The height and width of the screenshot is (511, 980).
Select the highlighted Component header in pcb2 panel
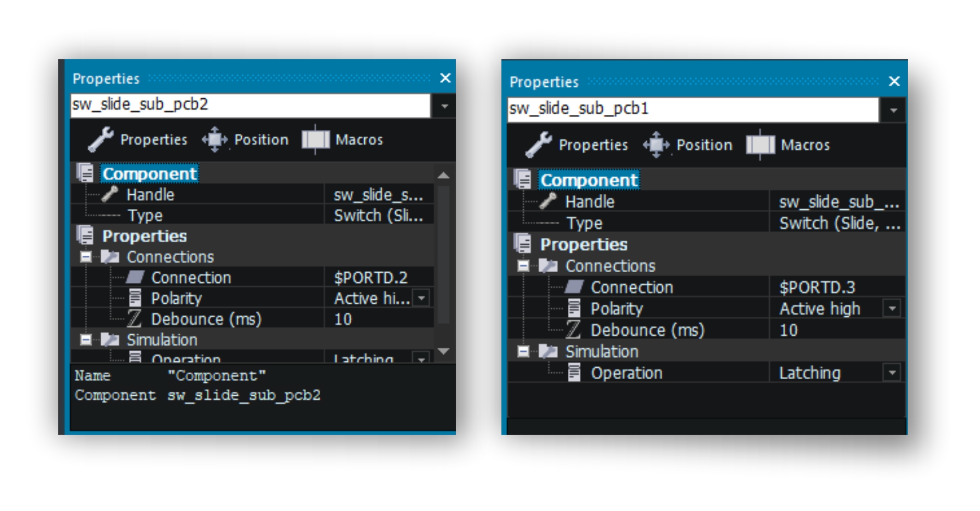pos(150,173)
